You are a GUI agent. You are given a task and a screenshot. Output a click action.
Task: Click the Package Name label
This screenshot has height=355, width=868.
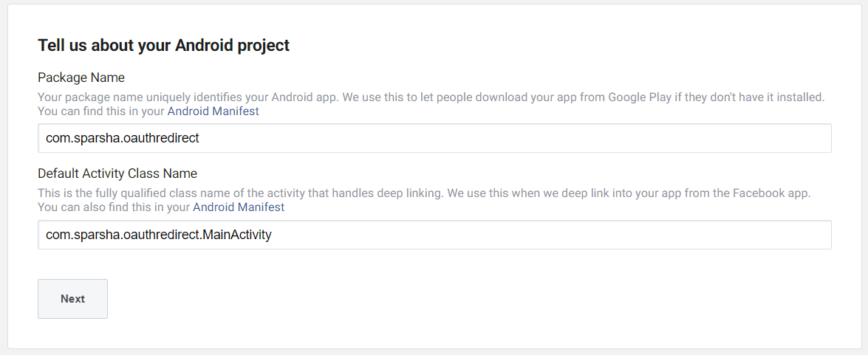[81, 77]
